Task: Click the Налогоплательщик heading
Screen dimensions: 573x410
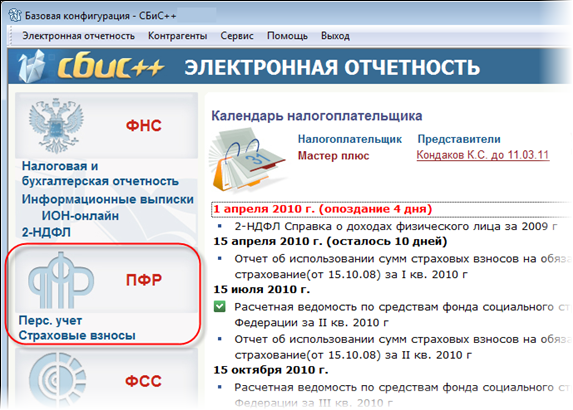Action: coord(350,139)
